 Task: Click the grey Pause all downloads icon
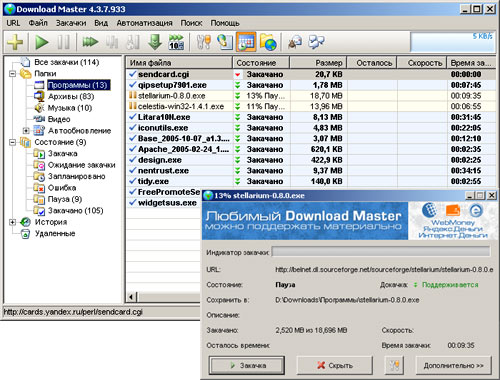point(112,42)
